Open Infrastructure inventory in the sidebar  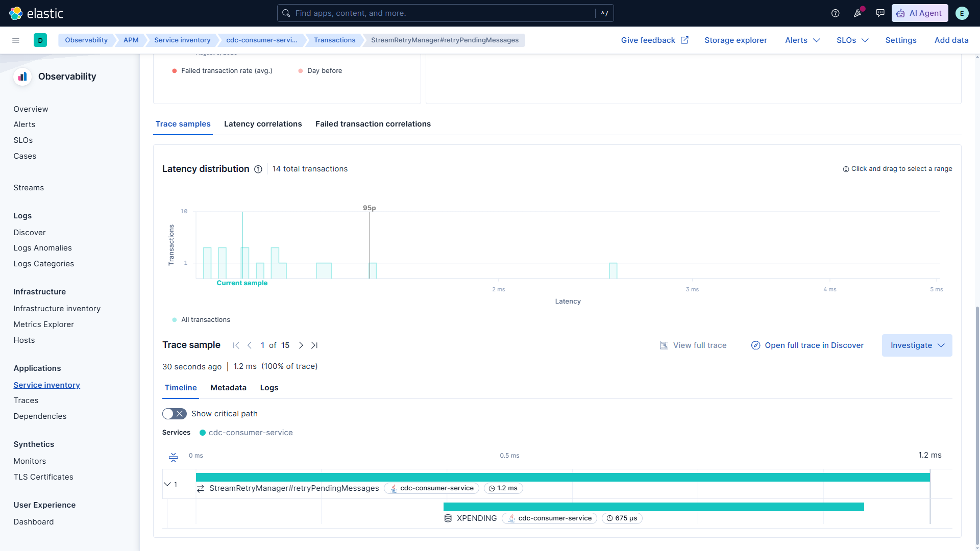coord(57,309)
